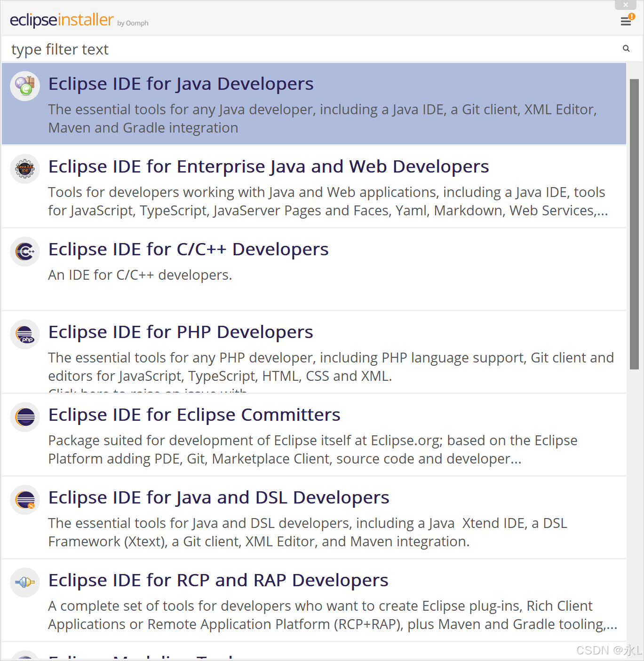Click the notification exclamation badge

point(631,16)
